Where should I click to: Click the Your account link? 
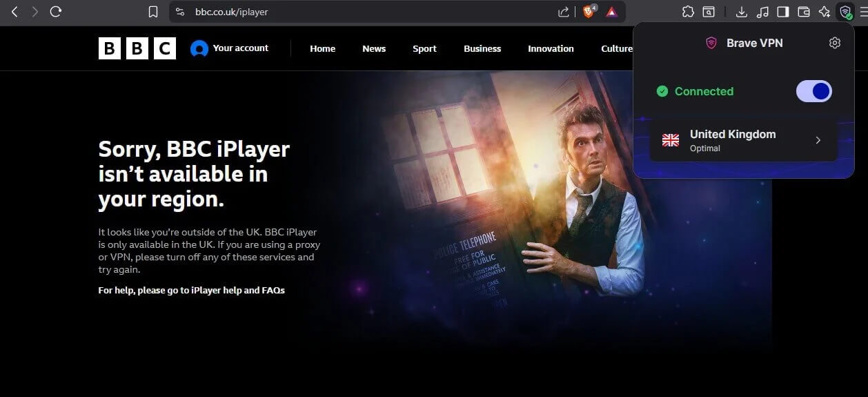pyautogui.click(x=240, y=48)
